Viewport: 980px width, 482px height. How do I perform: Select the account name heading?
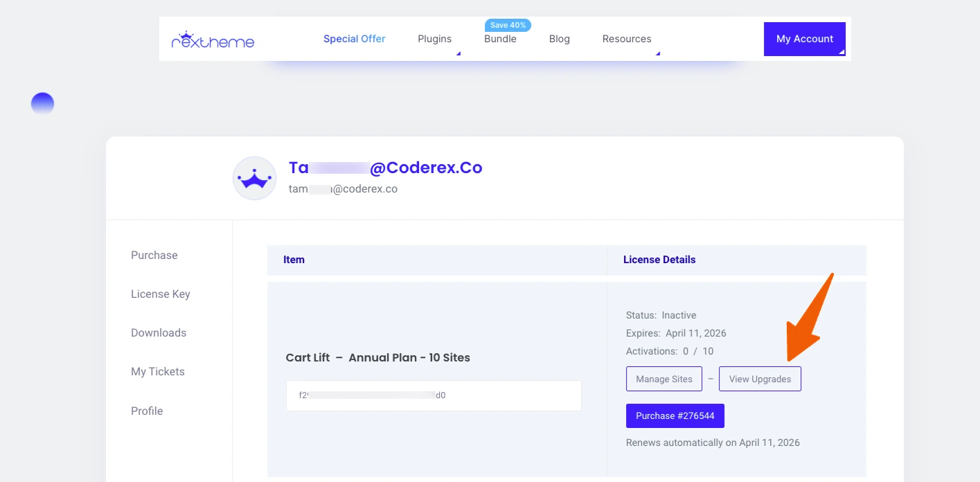coord(386,168)
